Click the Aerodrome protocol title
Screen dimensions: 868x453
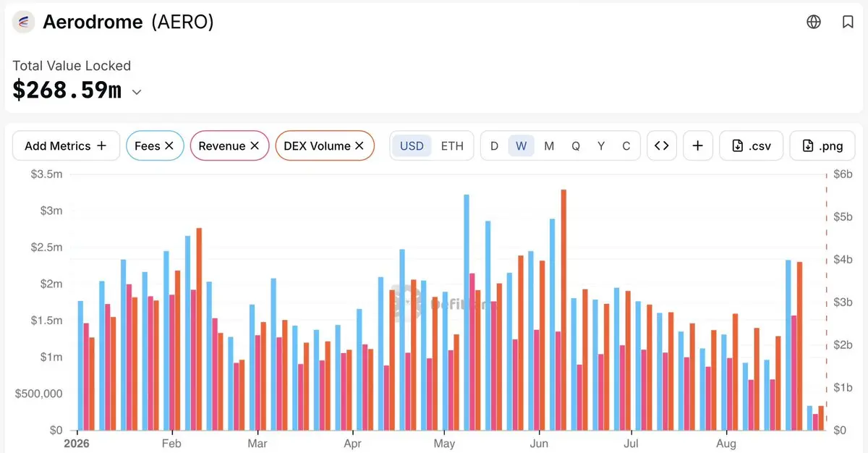pos(93,22)
